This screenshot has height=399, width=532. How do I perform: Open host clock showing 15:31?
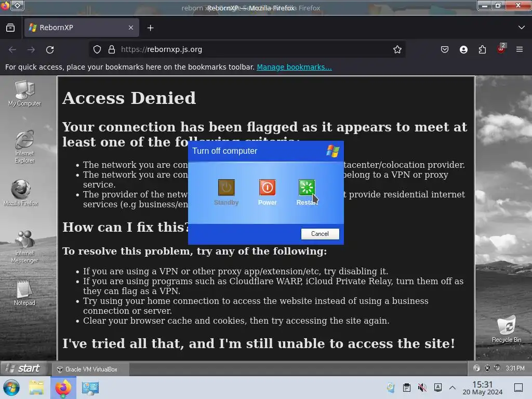point(483,388)
